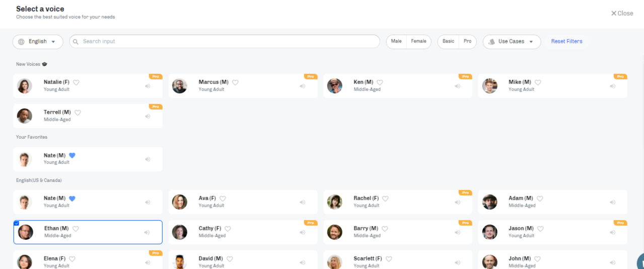The height and width of the screenshot is (269, 644).
Task: Play Adam (M) voice preview speaker
Action: 612,202
